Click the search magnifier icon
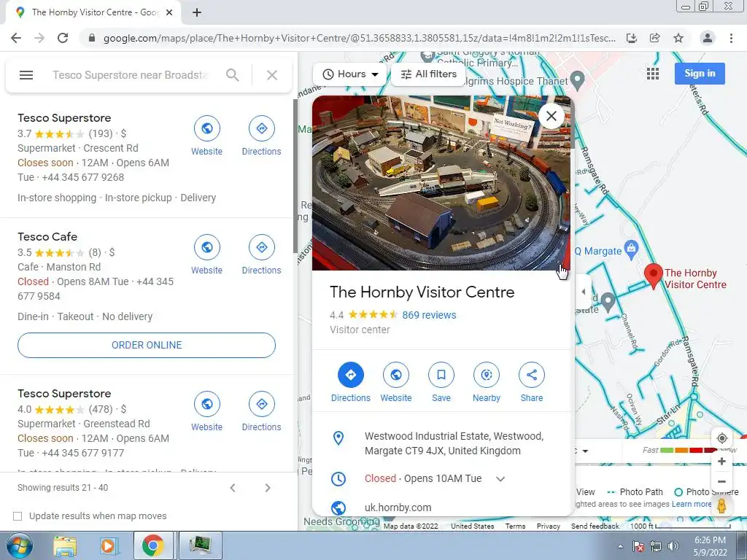The image size is (747, 560). click(x=233, y=75)
